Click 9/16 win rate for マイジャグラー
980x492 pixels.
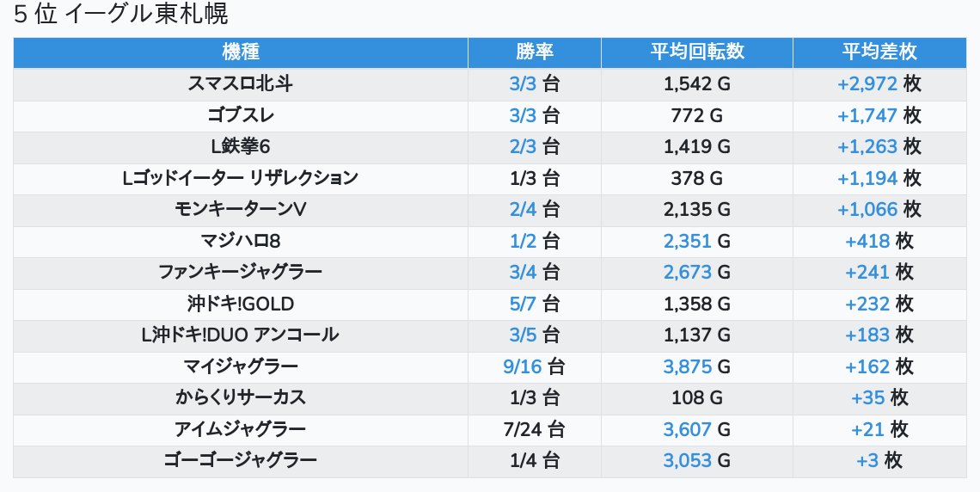click(x=523, y=366)
